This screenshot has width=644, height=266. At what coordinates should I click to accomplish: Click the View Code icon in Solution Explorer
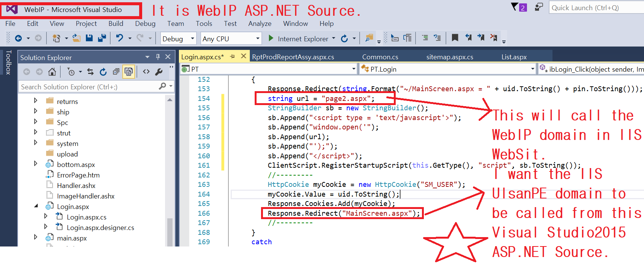pyautogui.click(x=146, y=72)
